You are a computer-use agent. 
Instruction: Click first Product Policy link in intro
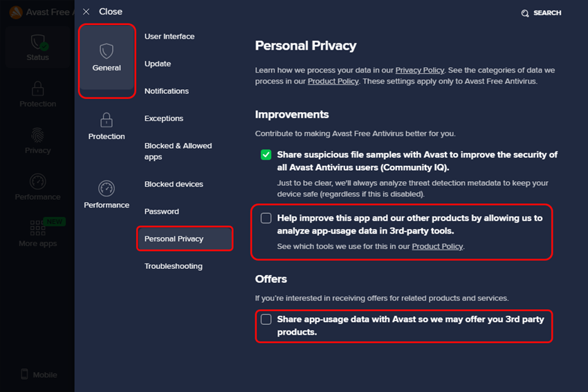(x=333, y=82)
